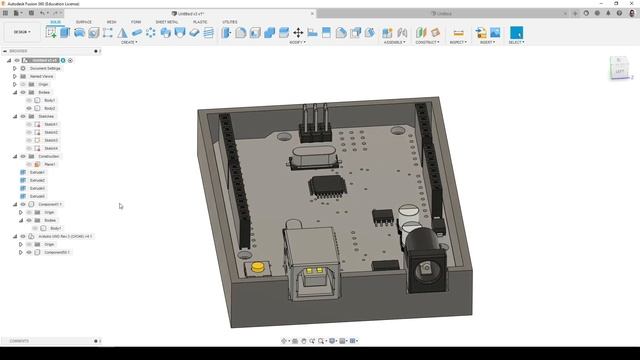The width and height of the screenshot is (640, 360).
Task: Click the Orbit navigation icon at bottom
Action: coord(284,341)
